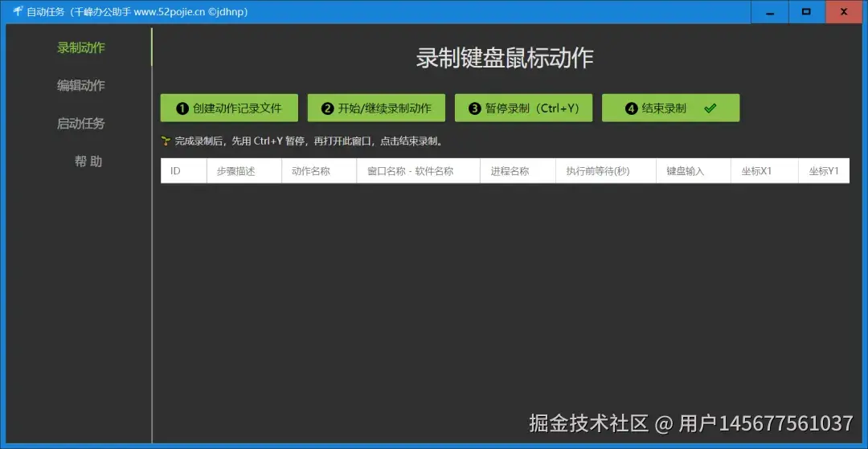Click the 执行前等待(秒) column header

[x=606, y=171]
